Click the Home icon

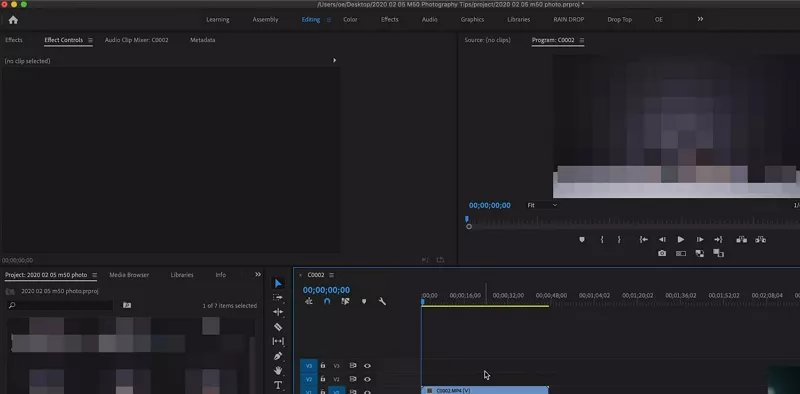(13, 20)
